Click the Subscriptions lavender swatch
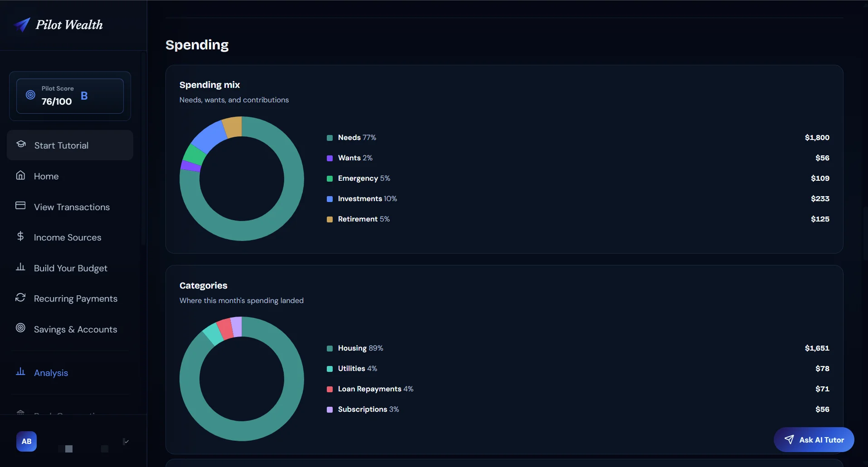868x467 pixels. click(330, 409)
